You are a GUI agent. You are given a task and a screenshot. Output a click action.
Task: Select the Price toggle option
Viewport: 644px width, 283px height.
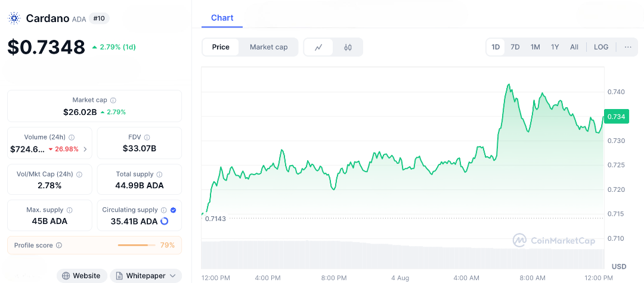[221, 47]
